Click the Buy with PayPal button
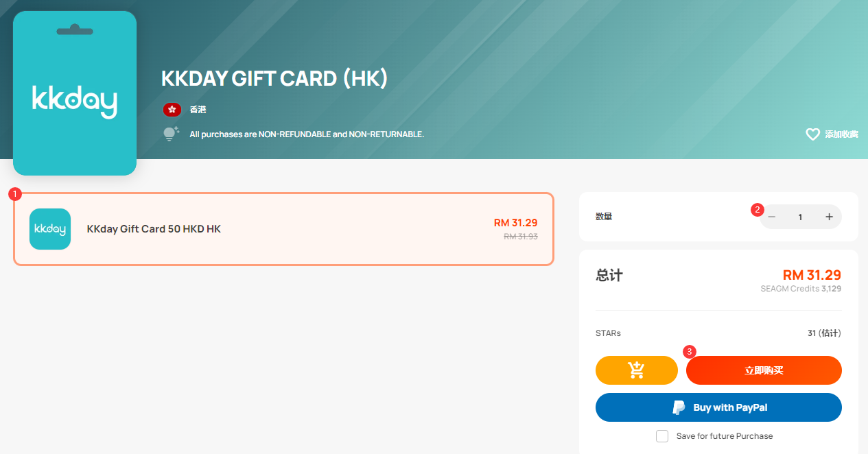The height and width of the screenshot is (454, 868). coord(718,407)
